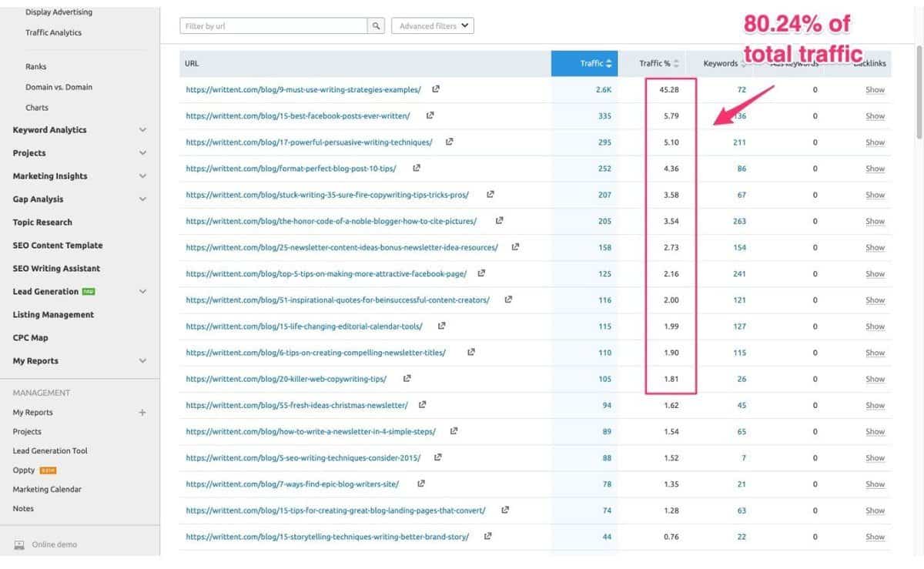Open external link icon for the-honor-code URL
Screen dimensions: 924x569
499,221
